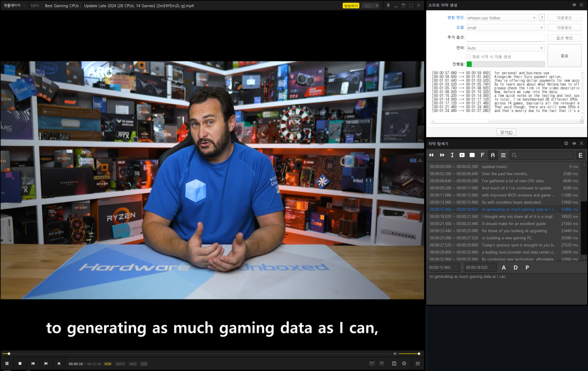Click 다운로드 button for the engine

tap(564, 17)
